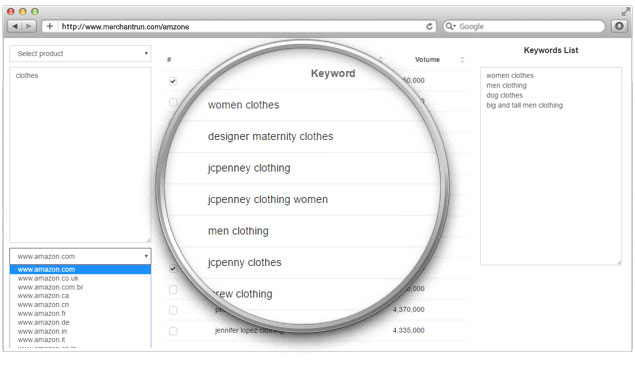Screen dimensions: 635x365
Task: Choose www.amazon.com highlighted option
Action: pos(80,269)
